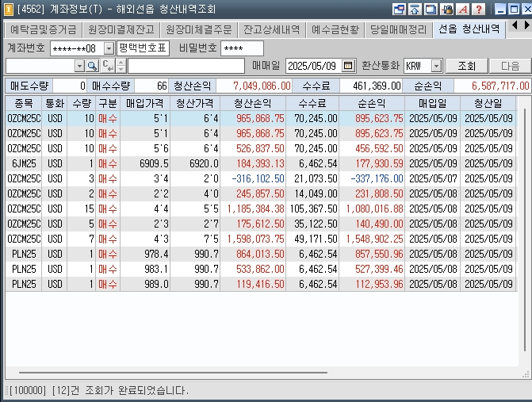Screen dimensions: 532x402
Task: Click the password field
Action: [242, 48]
